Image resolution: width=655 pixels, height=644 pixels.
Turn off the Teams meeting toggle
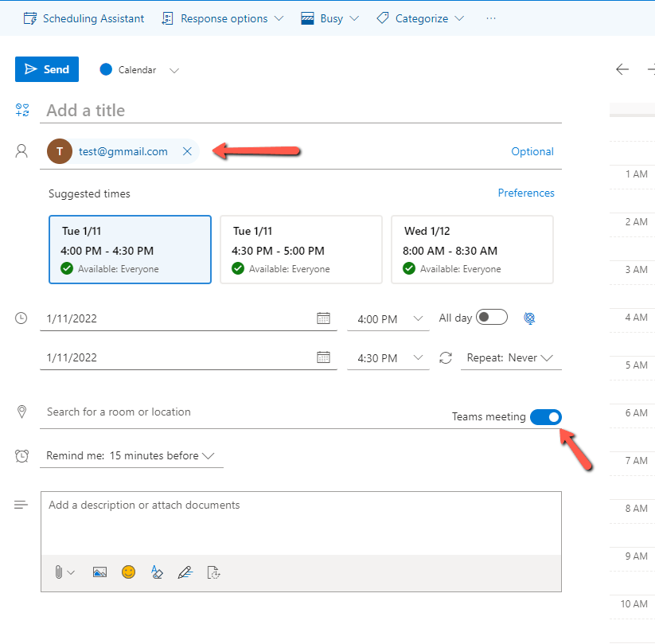coord(546,417)
